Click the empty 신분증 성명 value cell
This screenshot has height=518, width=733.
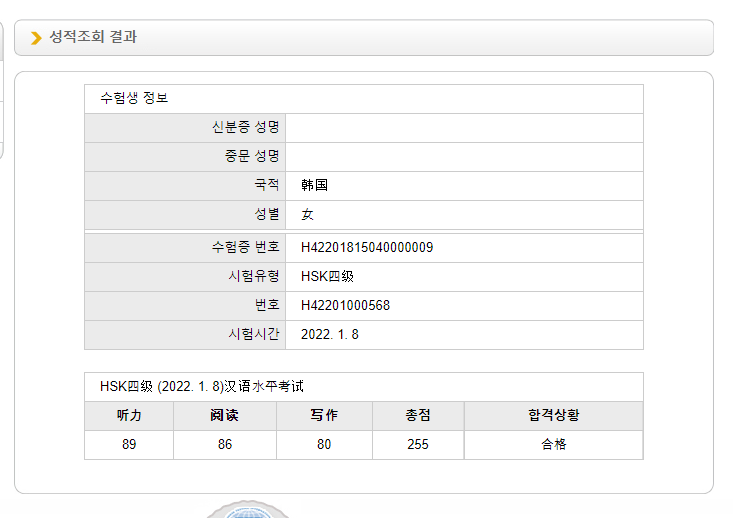464,128
